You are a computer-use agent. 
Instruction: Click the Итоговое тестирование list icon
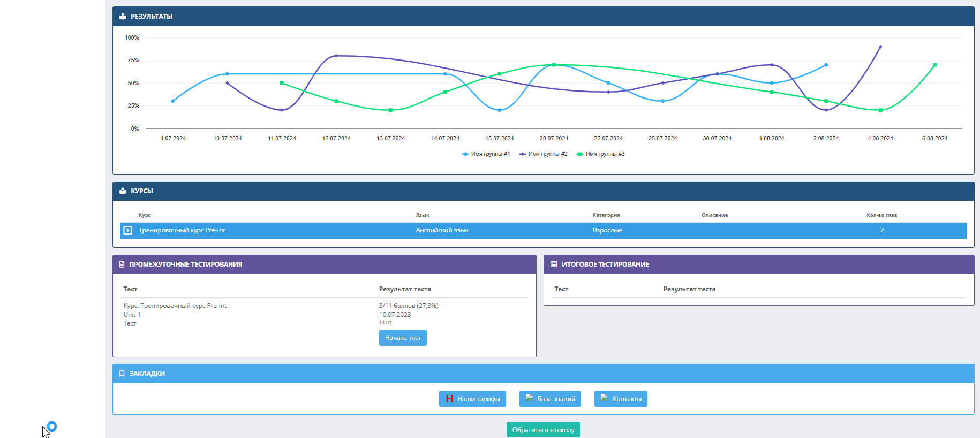click(554, 265)
